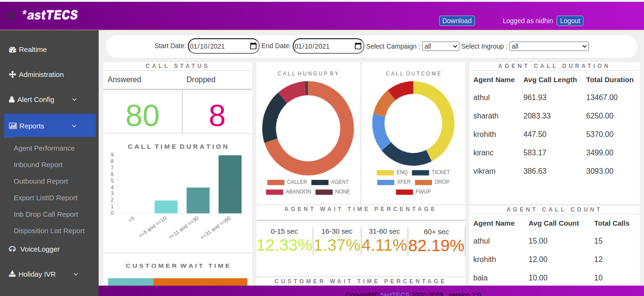The image size is (644, 296).
Task: Click the Administration move icon
Action: [x=13, y=75]
